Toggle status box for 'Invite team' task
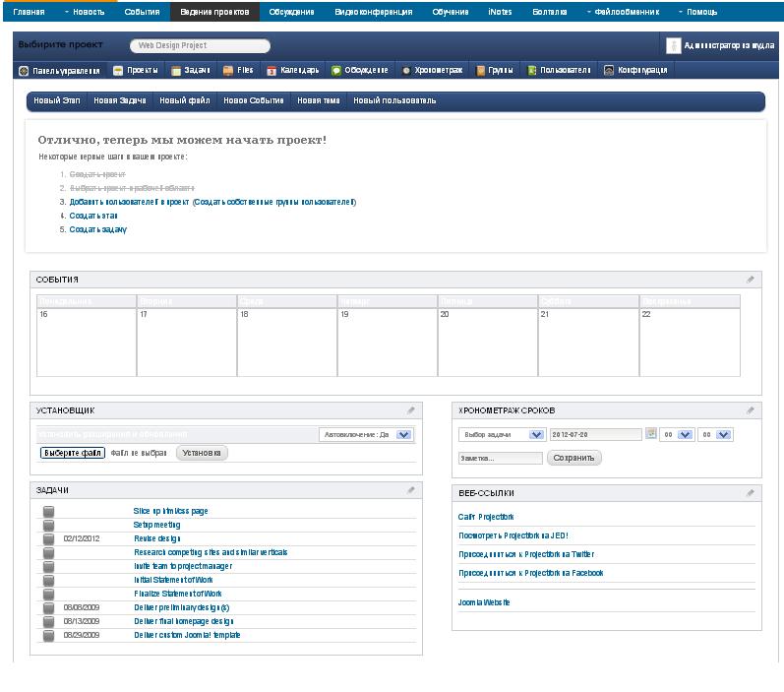This screenshot has height=692, width=784. [x=48, y=566]
